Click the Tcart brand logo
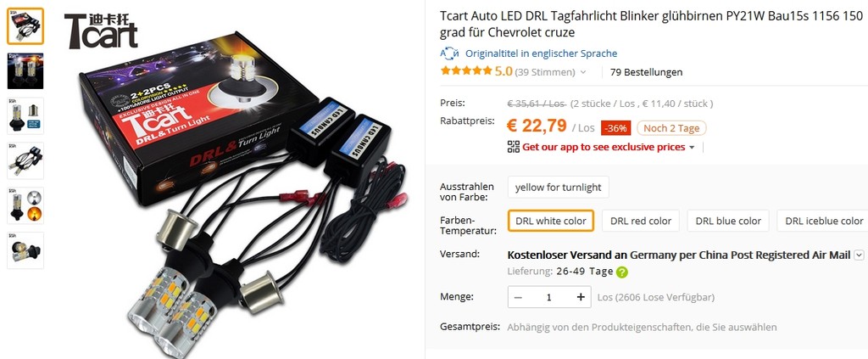This screenshot has height=359, width=868. [101, 31]
